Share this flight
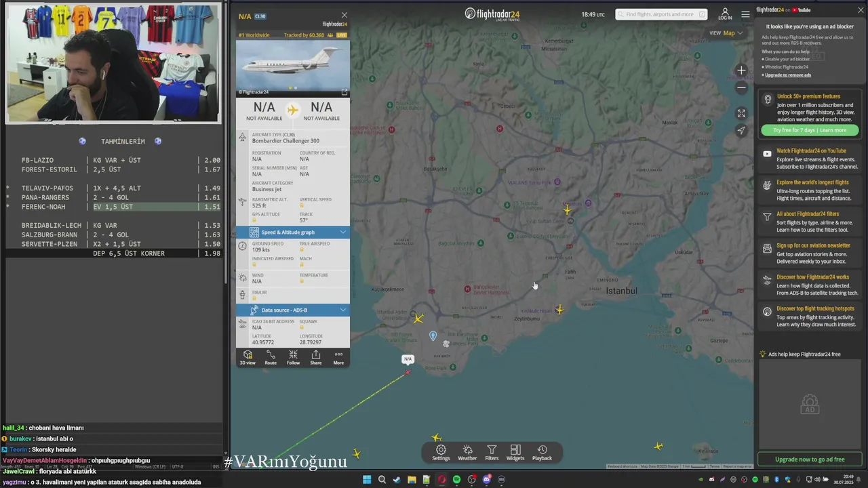Image resolution: width=868 pixels, height=488 pixels. (316, 357)
